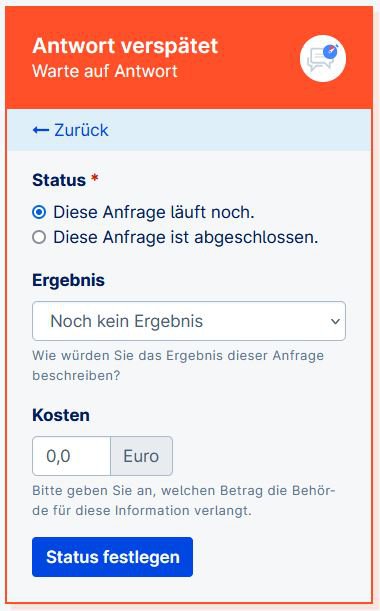Select 'Diese Anfrage läuft noch' radio button
The width and height of the screenshot is (380, 611).
[x=39, y=212]
